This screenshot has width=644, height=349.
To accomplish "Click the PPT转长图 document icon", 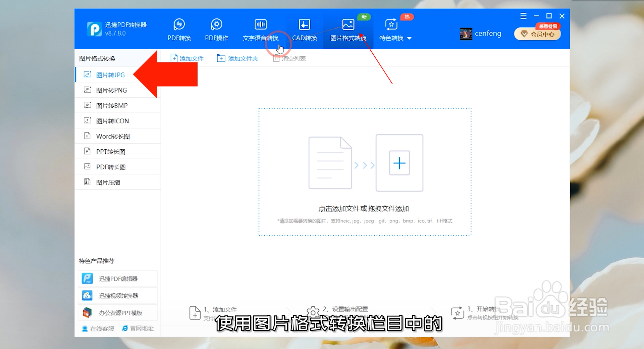I will click(x=87, y=151).
